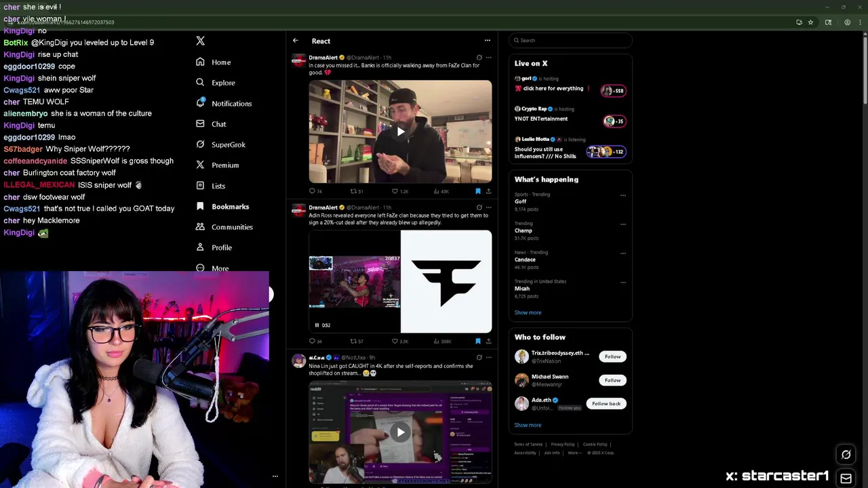
Task: Share the Banks FaZe Clan post
Action: pyautogui.click(x=488, y=191)
